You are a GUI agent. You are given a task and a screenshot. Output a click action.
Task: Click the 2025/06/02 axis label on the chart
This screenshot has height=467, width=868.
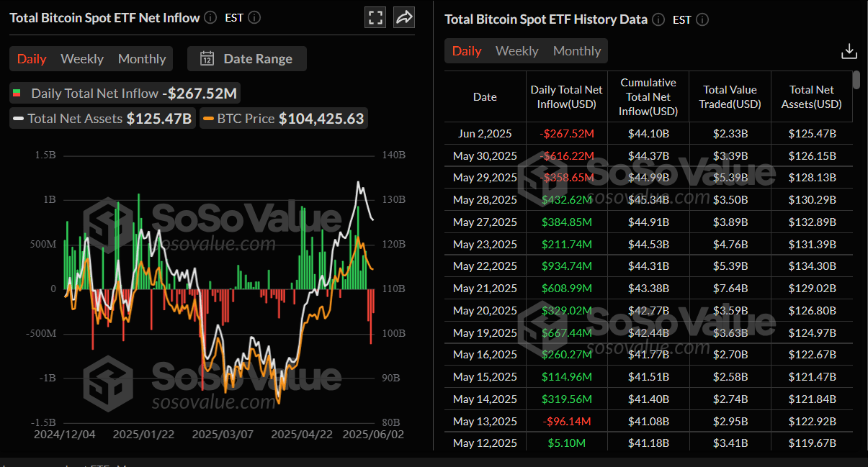click(x=372, y=435)
